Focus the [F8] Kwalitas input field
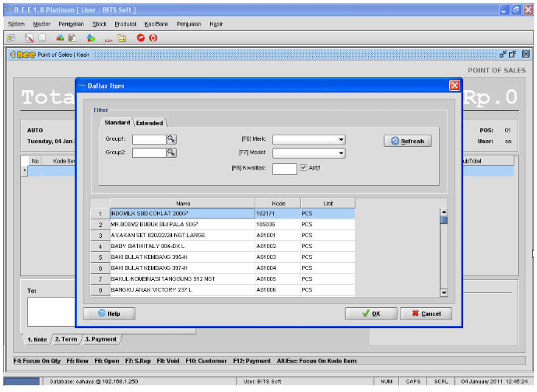This screenshot has height=392, width=537. point(285,169)
